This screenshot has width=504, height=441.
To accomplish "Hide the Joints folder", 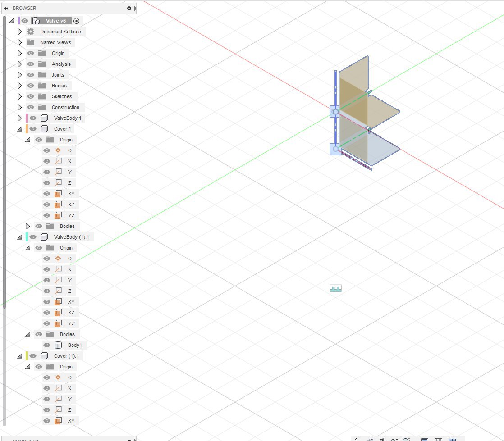I will [31, 75].
